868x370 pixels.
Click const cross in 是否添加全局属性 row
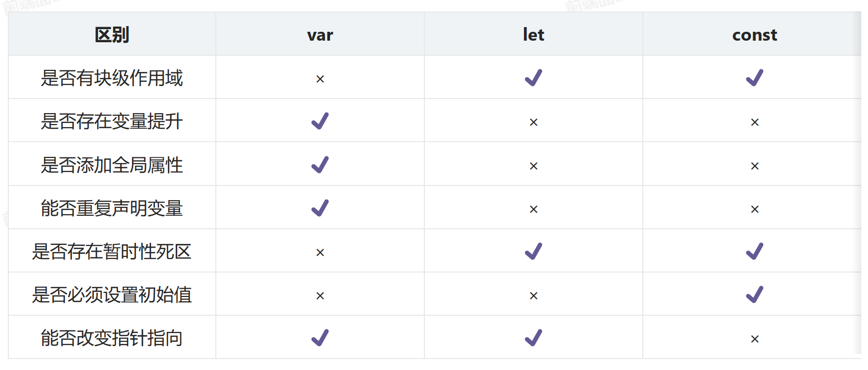click(754, 166)
